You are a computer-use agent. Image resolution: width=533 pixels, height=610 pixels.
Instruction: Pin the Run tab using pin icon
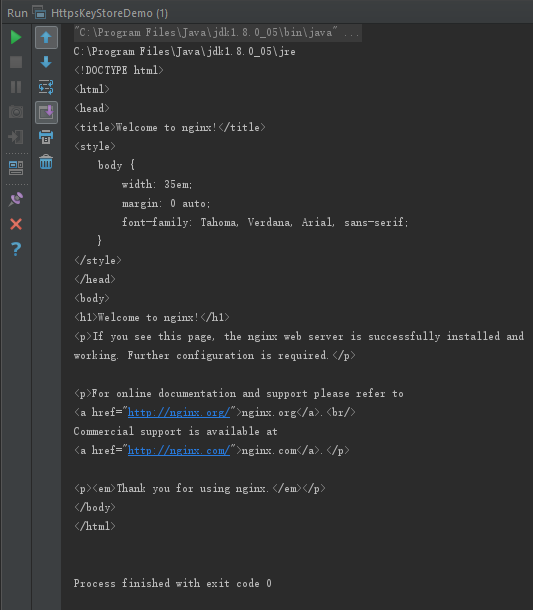click(16, 199)
